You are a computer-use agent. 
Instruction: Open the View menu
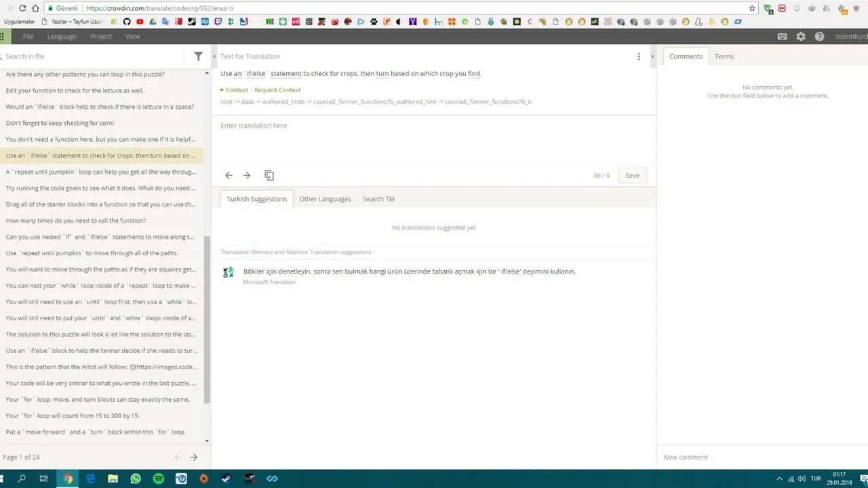click(x=133, y=37)
